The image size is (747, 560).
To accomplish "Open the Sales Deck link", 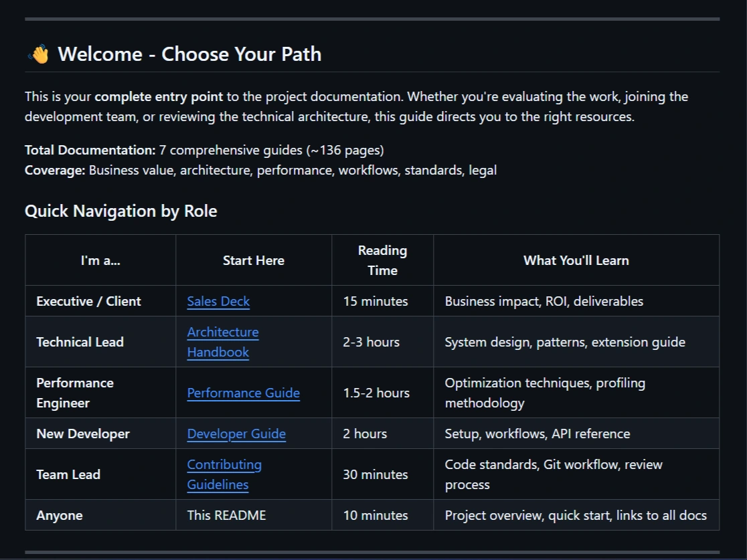I will 218,301.
